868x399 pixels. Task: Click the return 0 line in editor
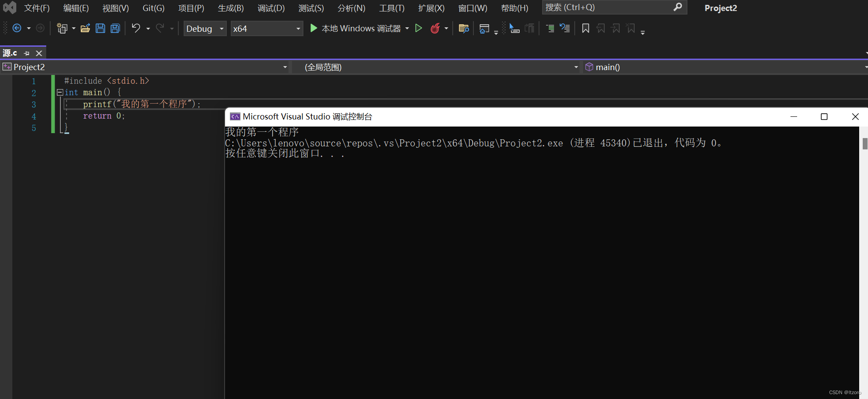pos(104,116)
